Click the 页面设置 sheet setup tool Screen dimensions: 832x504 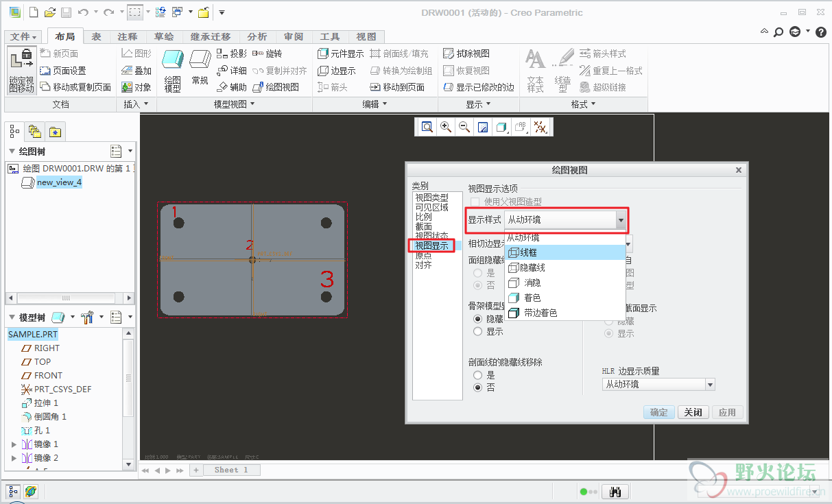point(63,71)
